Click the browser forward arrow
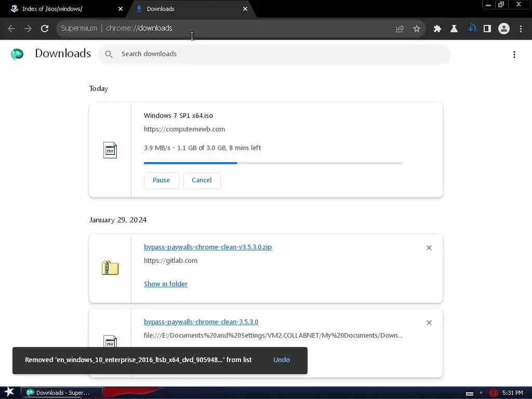 [x=28, y=29]
